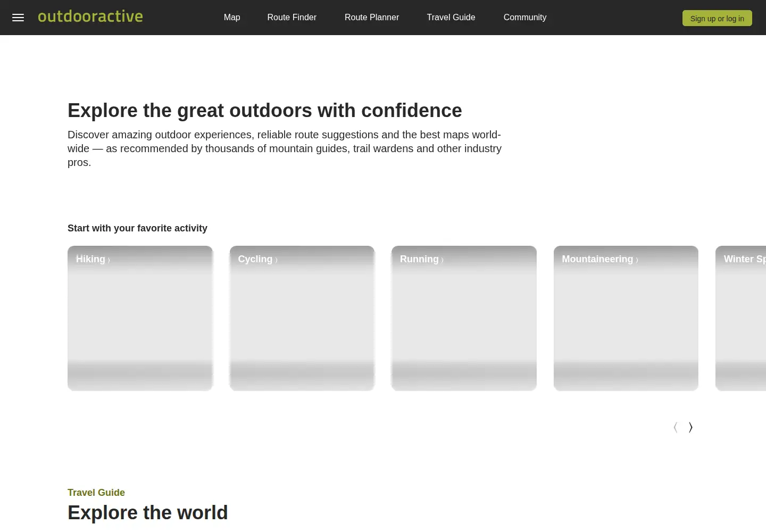Open the Cycling activity card

pos(302,318)
